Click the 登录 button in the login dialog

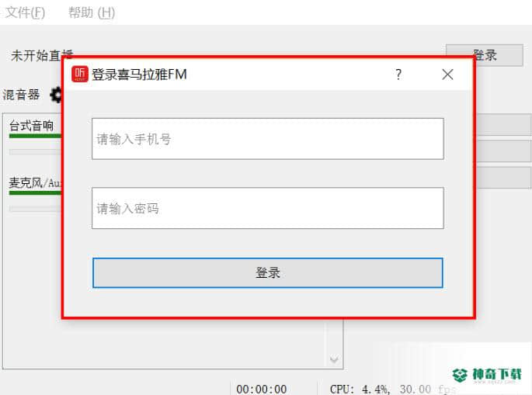point(268,272)
